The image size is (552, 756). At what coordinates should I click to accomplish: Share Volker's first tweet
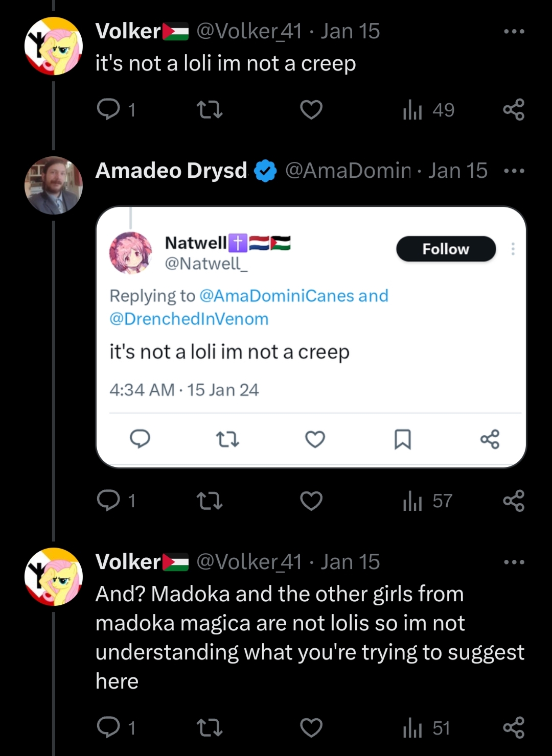[514, 110]
